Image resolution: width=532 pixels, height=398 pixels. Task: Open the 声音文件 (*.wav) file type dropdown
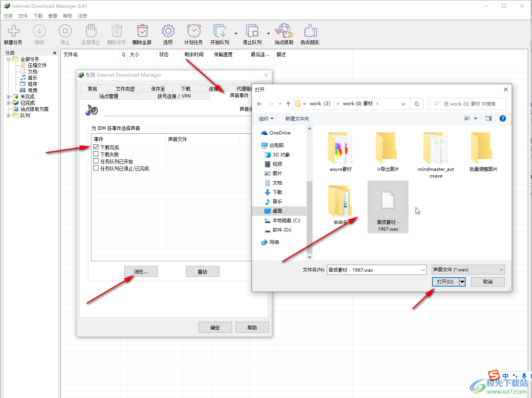point(468,270)
